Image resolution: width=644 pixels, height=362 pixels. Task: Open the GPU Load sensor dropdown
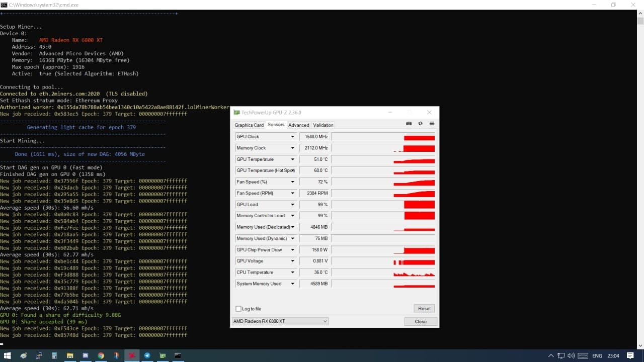292,205
